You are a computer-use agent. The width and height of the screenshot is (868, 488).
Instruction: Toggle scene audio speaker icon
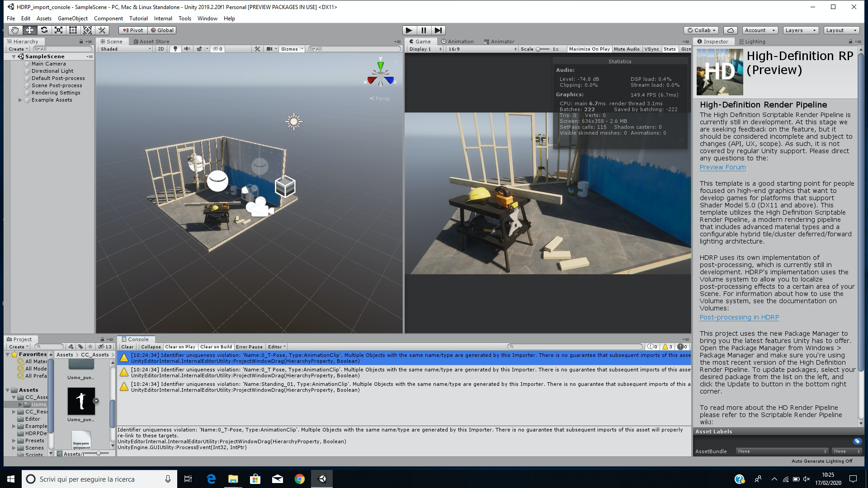click(187, 49)
